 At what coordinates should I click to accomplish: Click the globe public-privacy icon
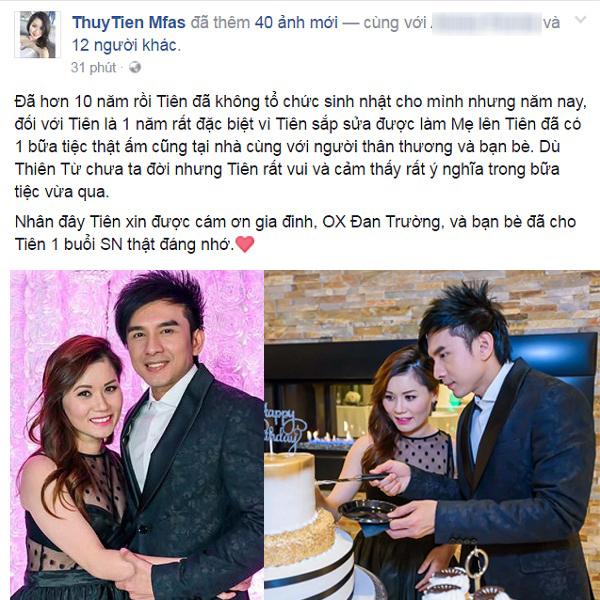coord(135,68)
